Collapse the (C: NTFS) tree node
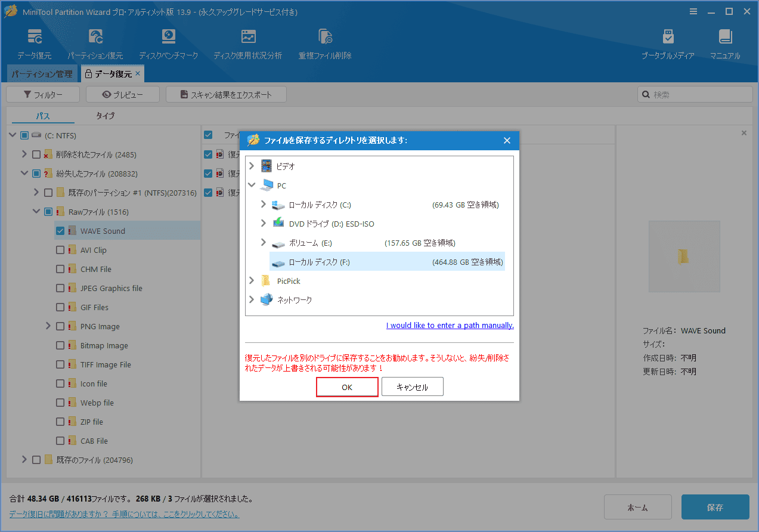759x532 pixels. click(13, 135)
